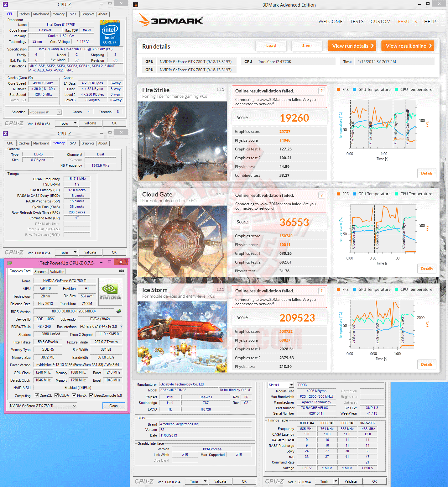448x487 pixels.
Task: Click the Close button in GPU-Z
Action: pyautogui.click(x=114, y=406)
